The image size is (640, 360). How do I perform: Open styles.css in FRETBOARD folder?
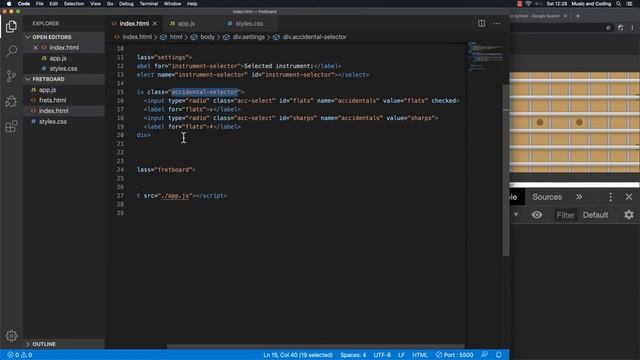(x=53, y=122)
